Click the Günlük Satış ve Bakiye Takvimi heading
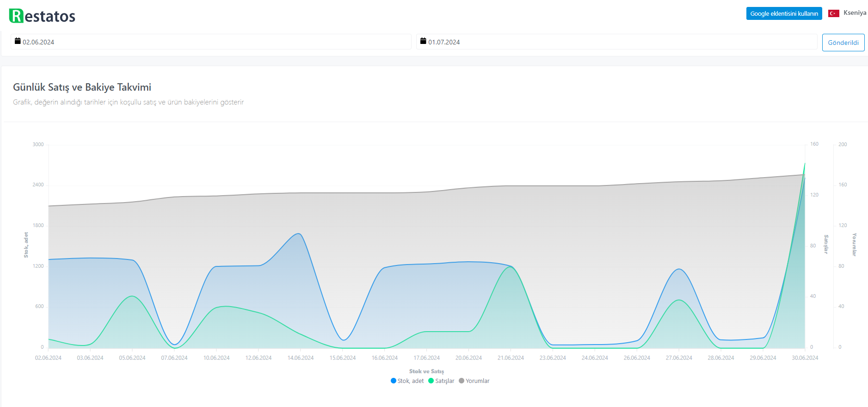The width and height of the screenshot is (868, 407). 82,87
